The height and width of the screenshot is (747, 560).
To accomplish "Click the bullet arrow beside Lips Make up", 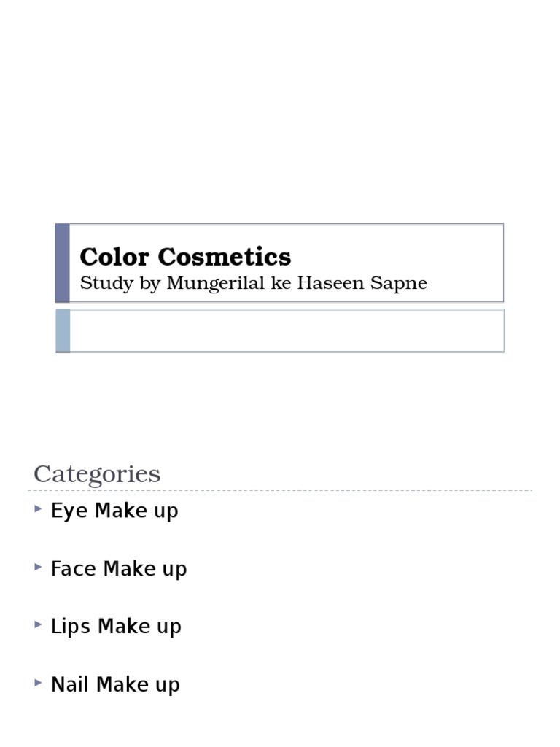I will 38,624.
